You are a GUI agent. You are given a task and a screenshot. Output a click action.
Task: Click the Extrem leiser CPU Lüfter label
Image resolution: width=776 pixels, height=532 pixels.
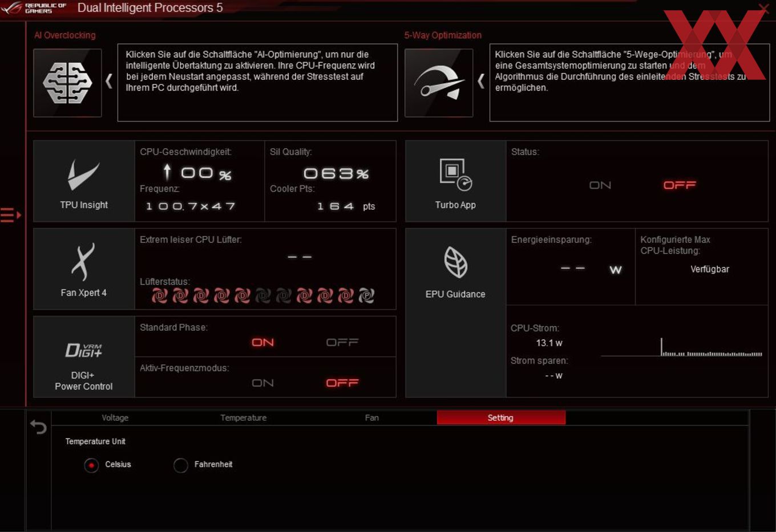pyautogui.click(x=191, y=239)
